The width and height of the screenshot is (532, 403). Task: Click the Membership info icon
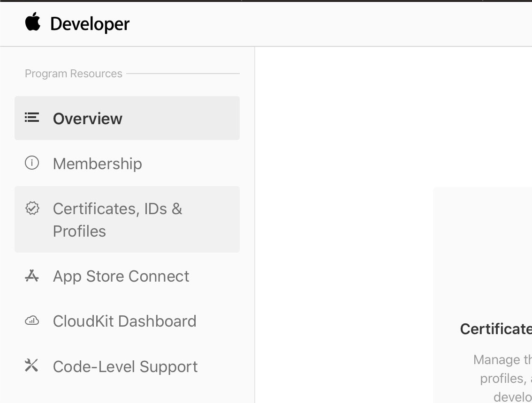point(32,163)
